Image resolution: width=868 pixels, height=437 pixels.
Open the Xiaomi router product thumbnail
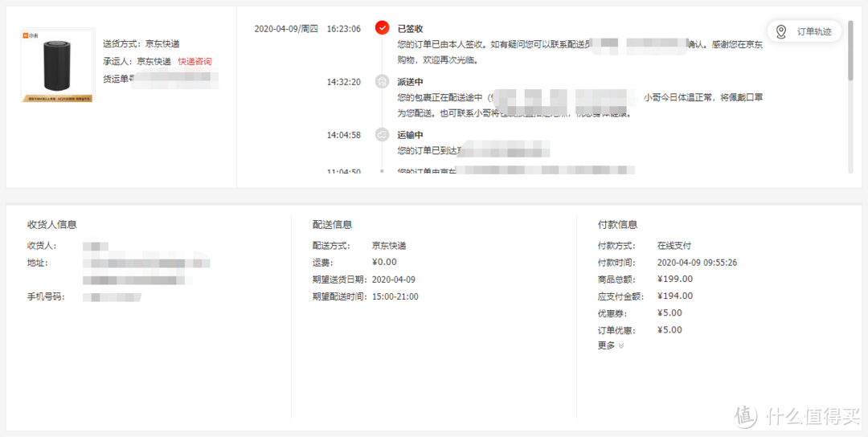58,65
